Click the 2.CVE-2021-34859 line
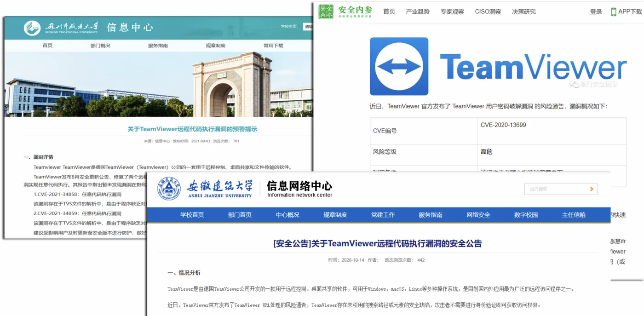Image resolution: width=644 pixels, height=316 pixels. [77, 213]
